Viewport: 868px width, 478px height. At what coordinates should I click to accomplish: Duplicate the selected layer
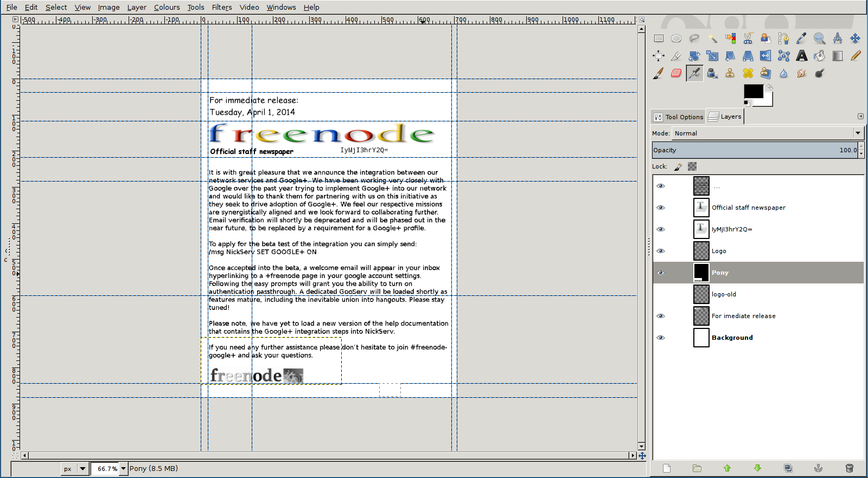788,468
